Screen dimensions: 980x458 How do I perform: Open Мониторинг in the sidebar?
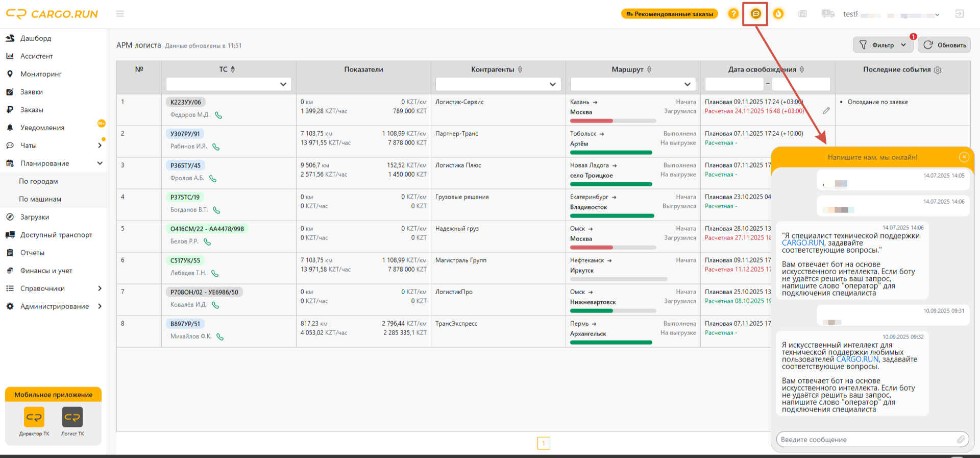pos(41,74)
